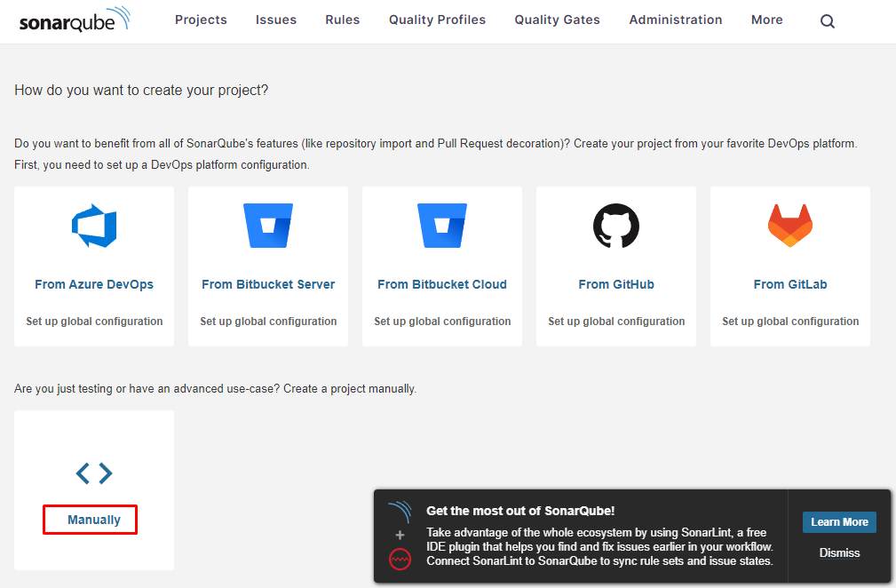Open the Administration section
Image resolution: width=896 pixels, height=588 pixels.
(x=676, y=20)
